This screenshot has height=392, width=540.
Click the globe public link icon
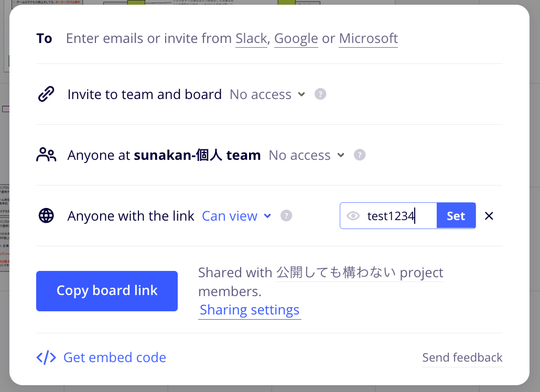(46, 216)
